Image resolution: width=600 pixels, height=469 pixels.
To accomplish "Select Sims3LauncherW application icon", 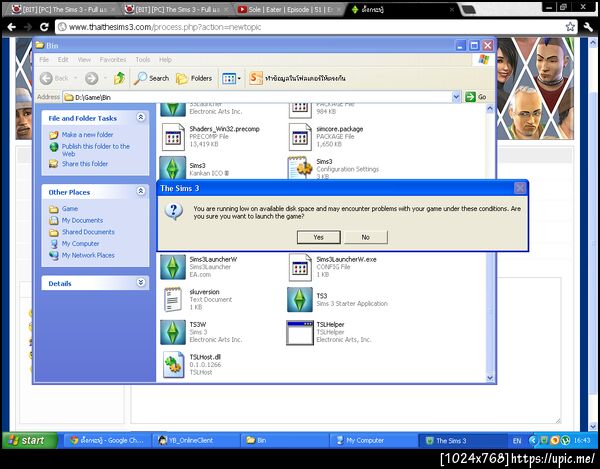I will pos(173,267).
